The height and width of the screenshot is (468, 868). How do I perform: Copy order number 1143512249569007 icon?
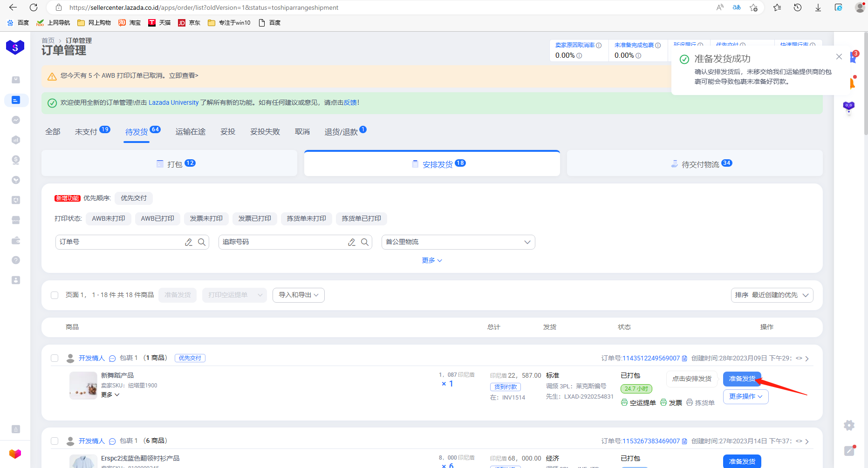[x=684, y=359]
